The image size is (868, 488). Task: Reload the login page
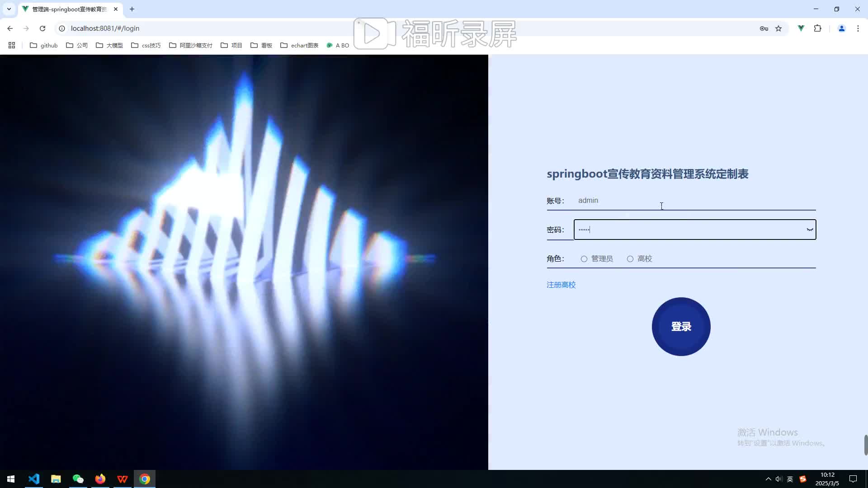tap(42, 28)
